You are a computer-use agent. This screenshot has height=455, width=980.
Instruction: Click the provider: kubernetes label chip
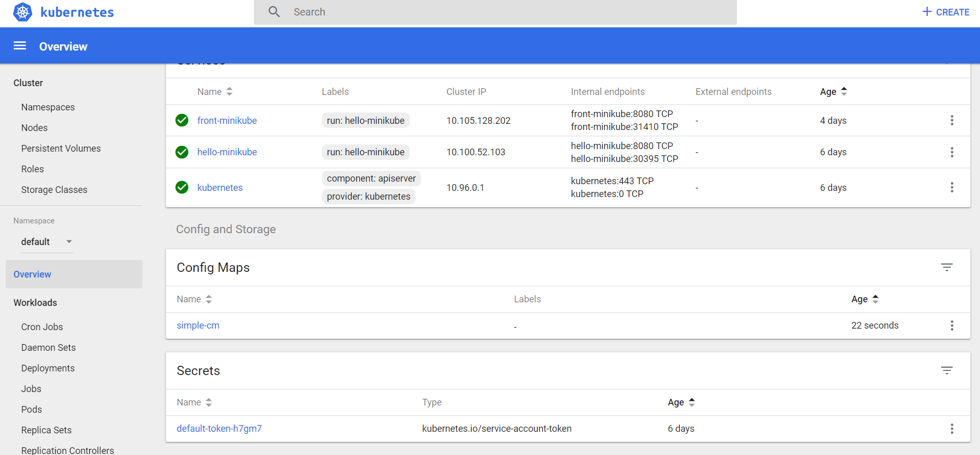tap(368, 197)
